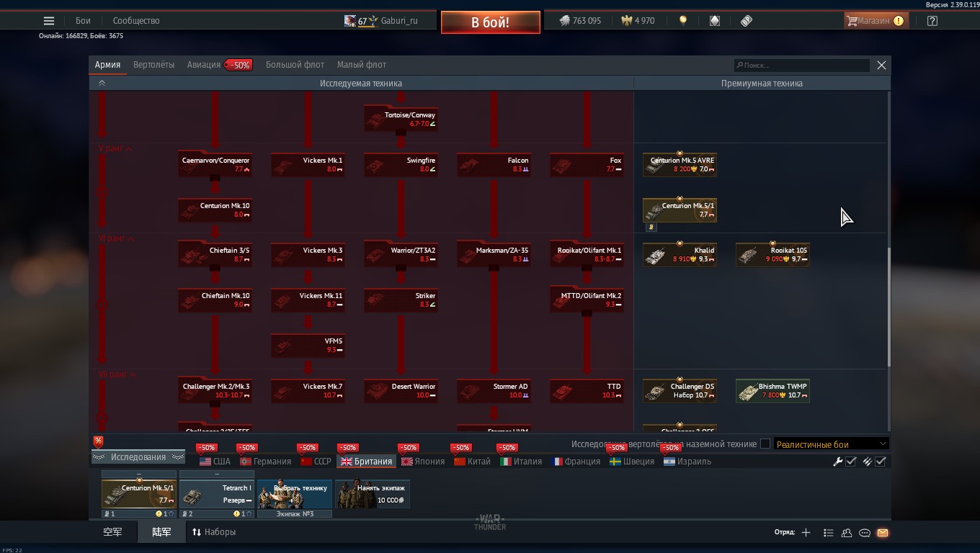The image size is (980, 553).
Task: Select the Франция nation tab
Action: pyautogui.click(x=576, y=462)
